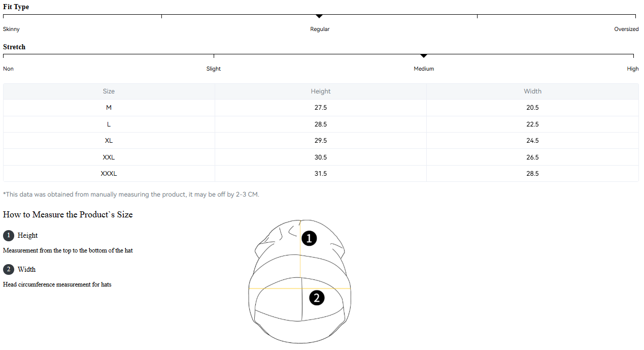Click the Size column header

(x=109, y=91)
